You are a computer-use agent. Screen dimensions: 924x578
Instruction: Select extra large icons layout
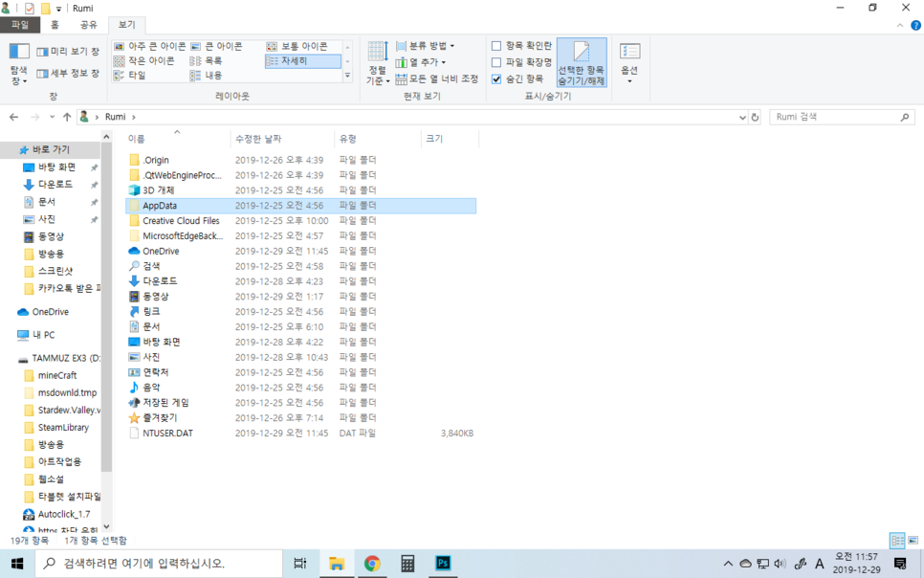click(x=149, y=46)
